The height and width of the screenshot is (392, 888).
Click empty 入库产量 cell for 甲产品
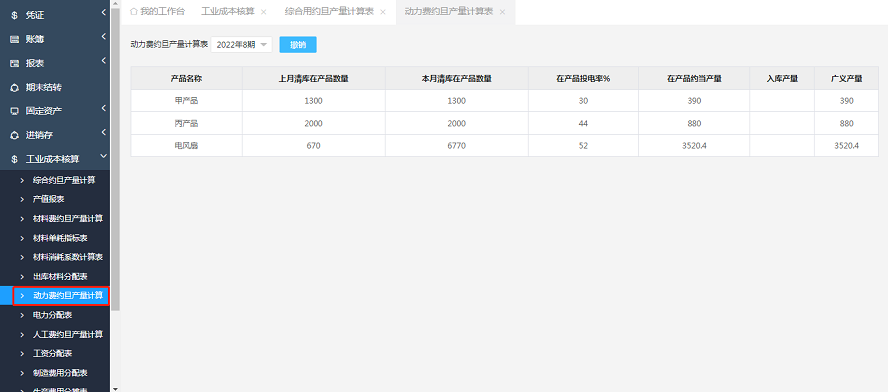pos(782,101)
